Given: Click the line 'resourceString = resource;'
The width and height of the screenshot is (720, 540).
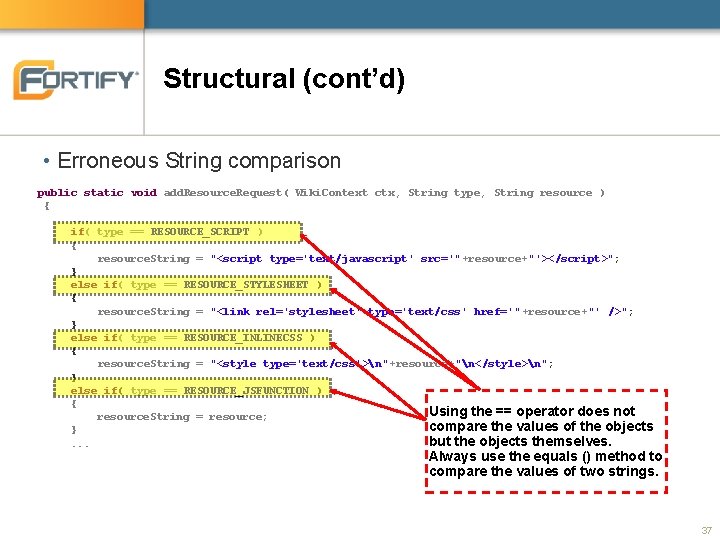Looking at the screenshot, I should click(x=181, y=417).
